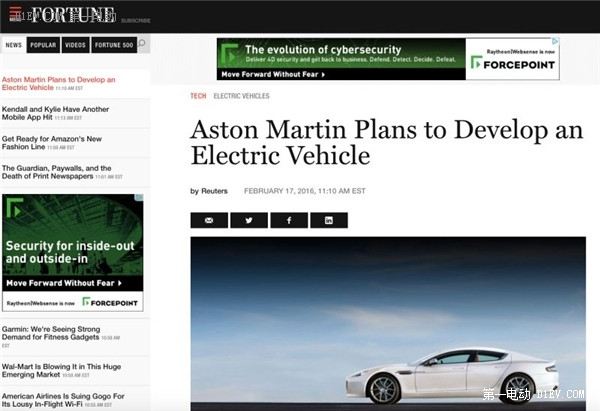
Task: Select the News tab
Action: click(14, 45)
